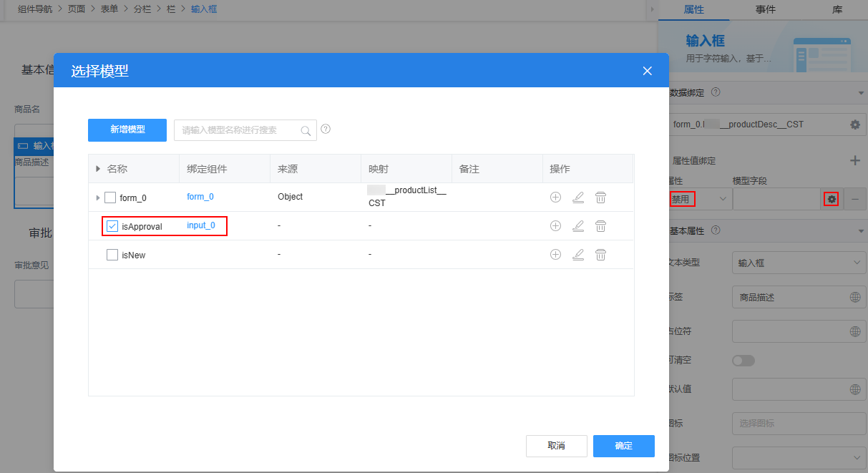
Task: Open help icon beside model search
Action: pyautogui.click(x=326, y=130)
